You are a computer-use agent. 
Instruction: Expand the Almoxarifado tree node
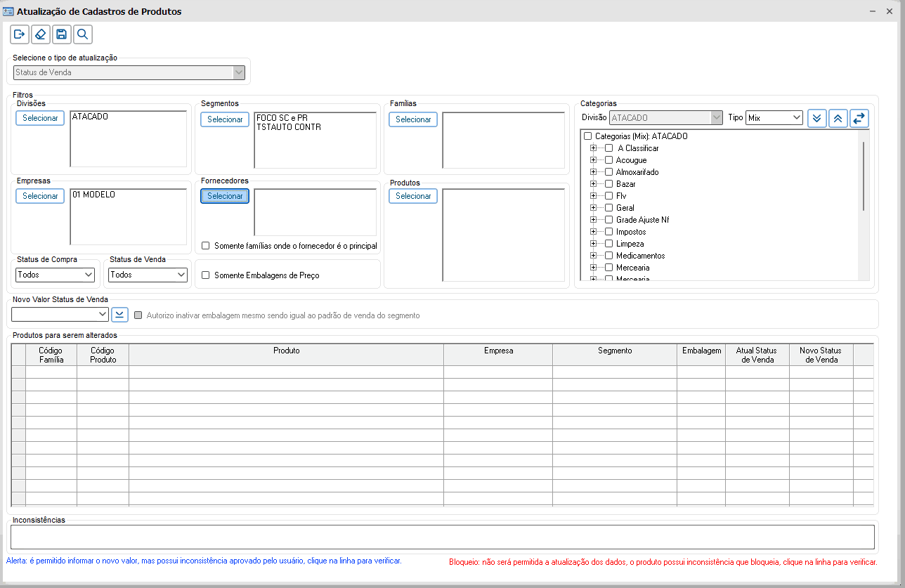click(594, 172)
